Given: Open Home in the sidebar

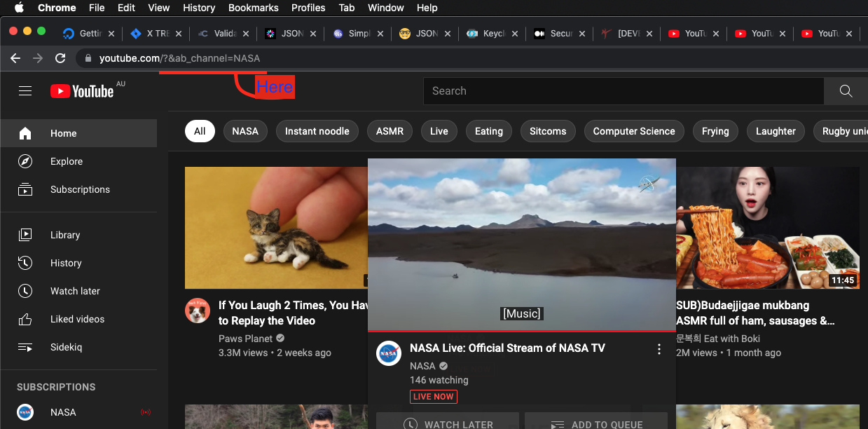Looking at the screenshot, I should point(78,133).
